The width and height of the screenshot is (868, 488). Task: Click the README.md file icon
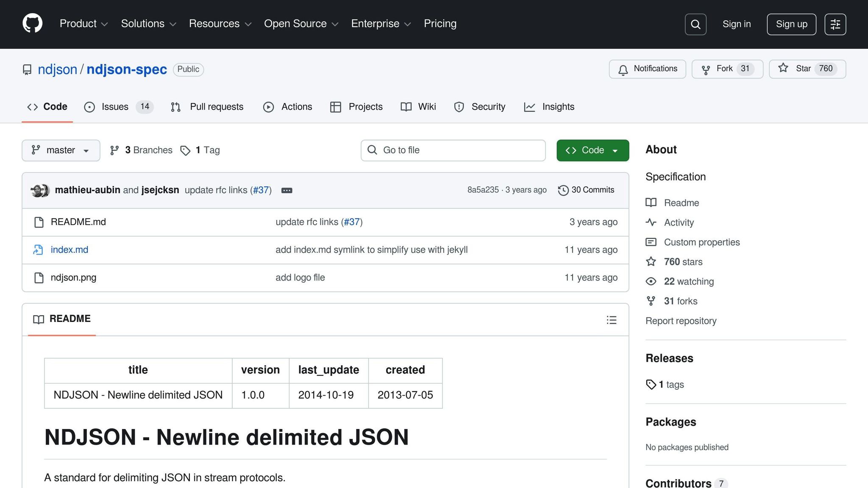39,222
